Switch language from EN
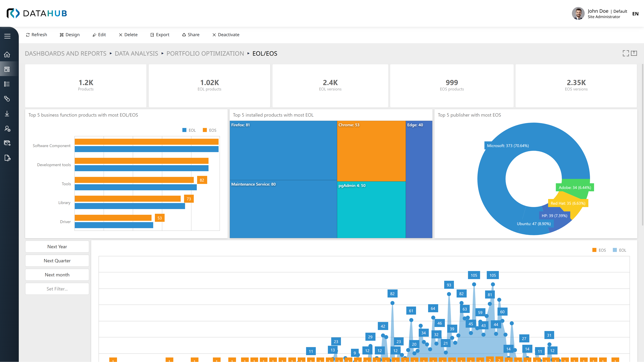The image size is (644, 362). 635,14
